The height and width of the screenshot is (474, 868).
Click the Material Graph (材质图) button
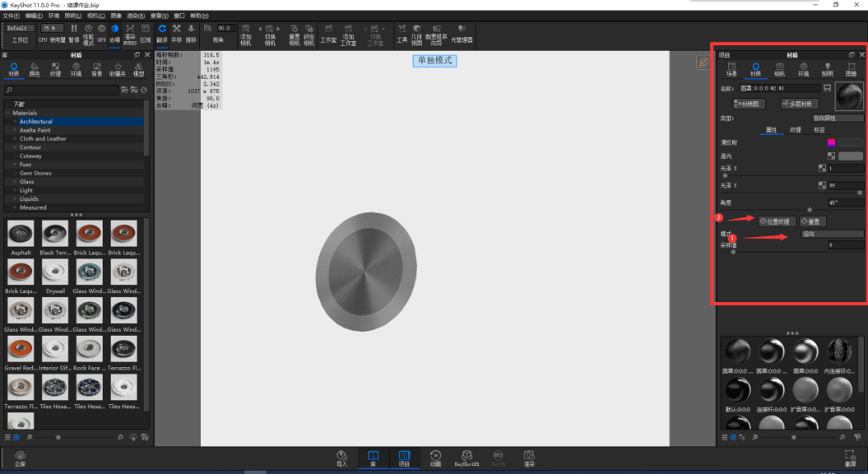tap(749, 104)
